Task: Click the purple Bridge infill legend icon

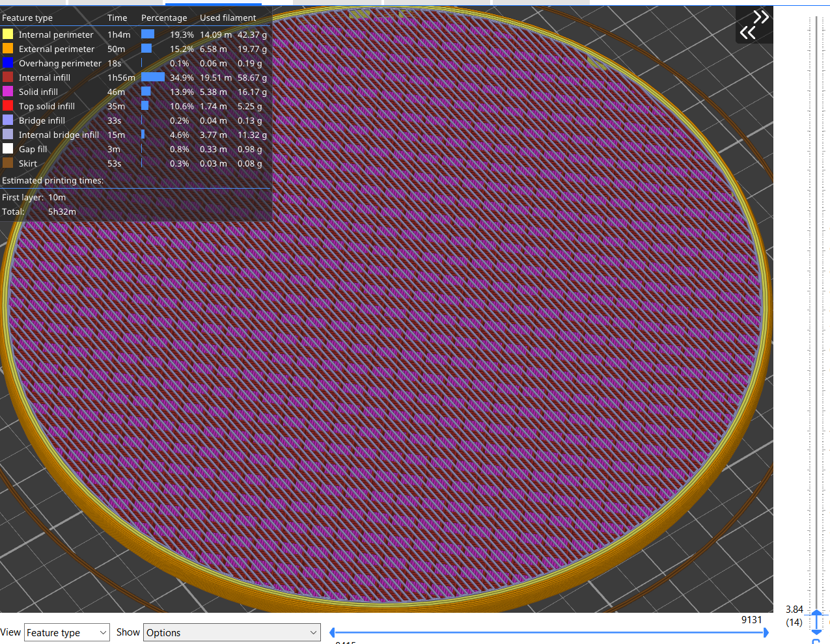Action: tap(8, 120)
